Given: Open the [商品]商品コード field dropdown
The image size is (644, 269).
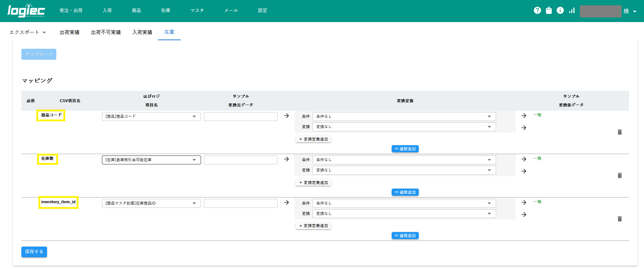Looking at the screenshot, I should 151,117.
